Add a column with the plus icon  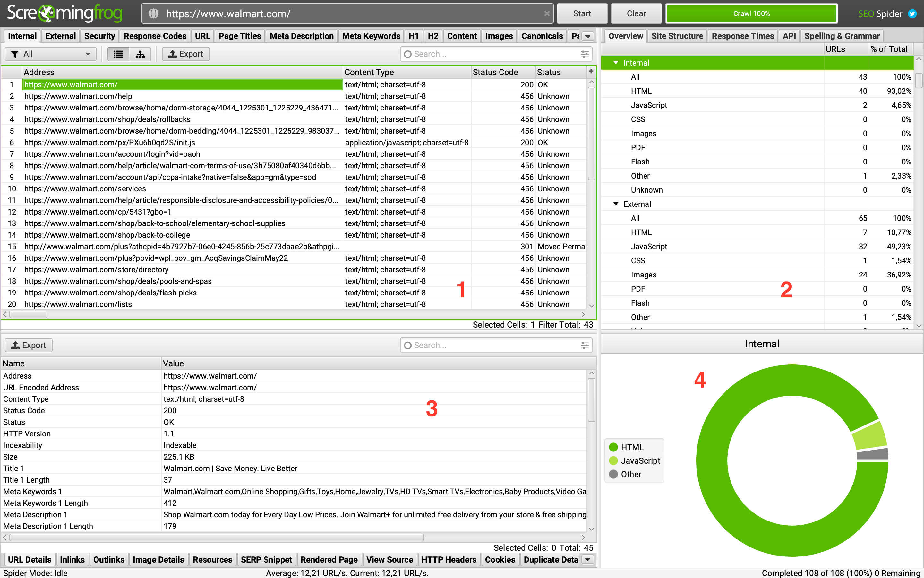[591, 72]
